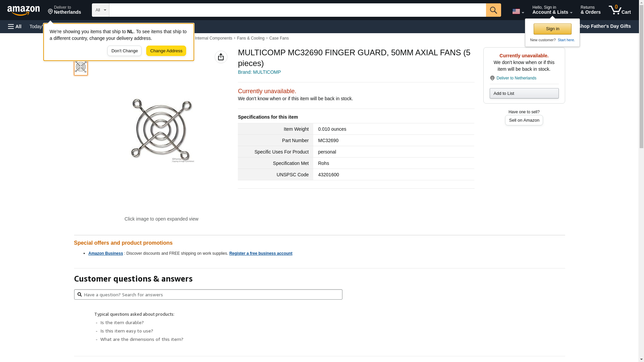
Task: Open Add to List dropdown
Action: pos(524,94)
